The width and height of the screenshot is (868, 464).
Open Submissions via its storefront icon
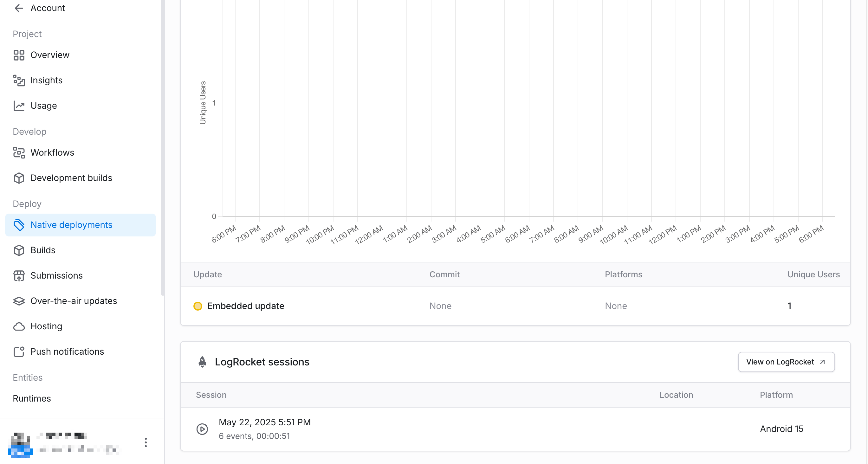coord(19,276)
